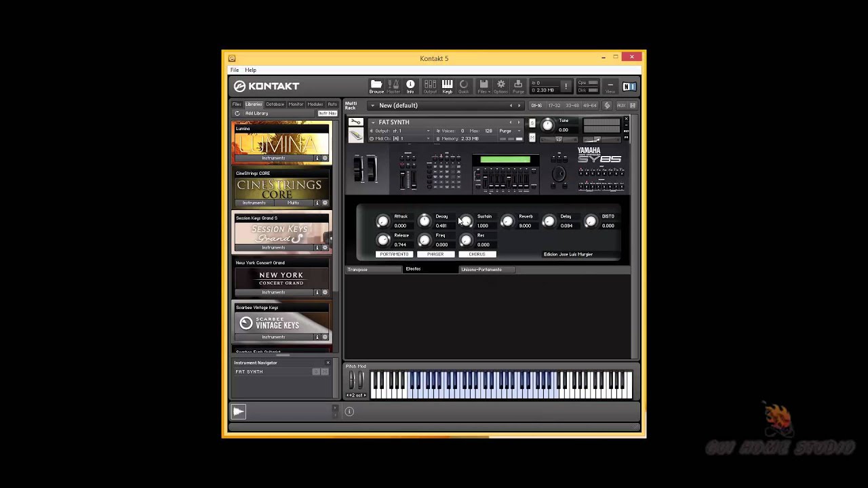This screenshot has height=488, width=868.
Task: Open Kontakt Options via the gear icon
Action: pos(500,87)
